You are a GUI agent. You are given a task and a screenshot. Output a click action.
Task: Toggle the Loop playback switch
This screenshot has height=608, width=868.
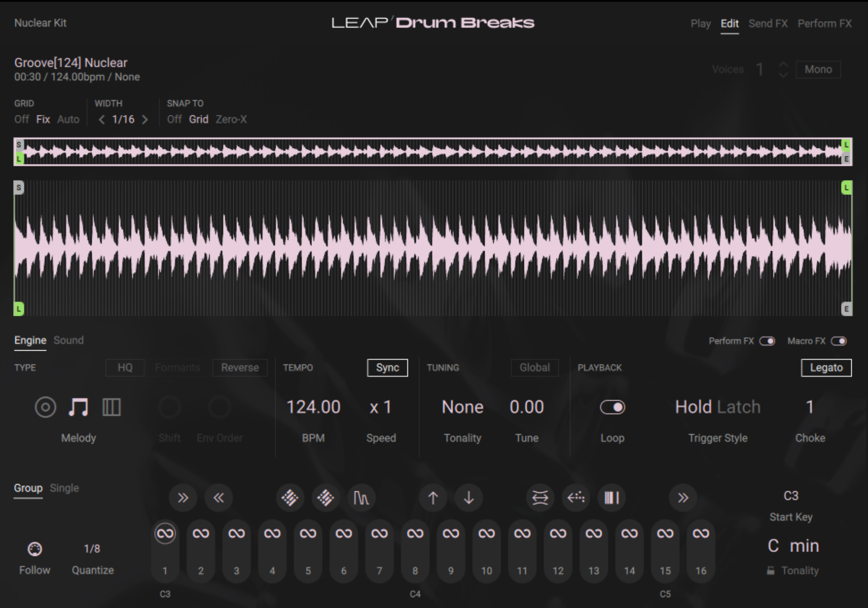613,407
